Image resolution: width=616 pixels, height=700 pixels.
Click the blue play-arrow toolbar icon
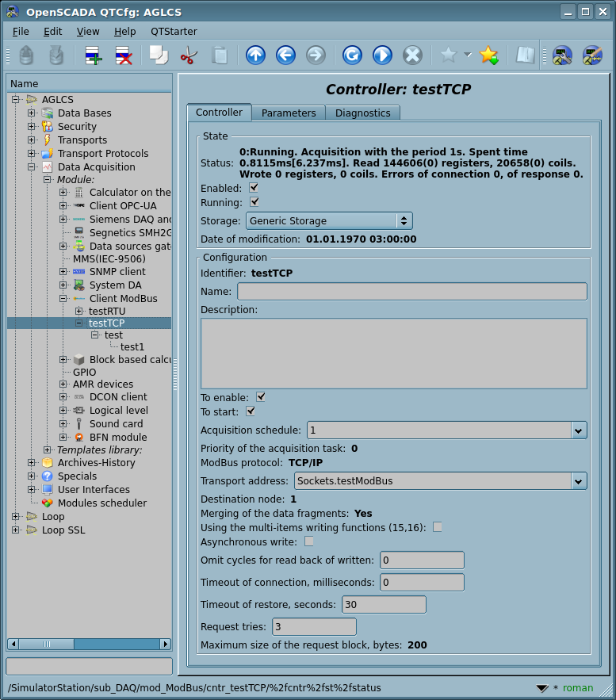point(382,55)
